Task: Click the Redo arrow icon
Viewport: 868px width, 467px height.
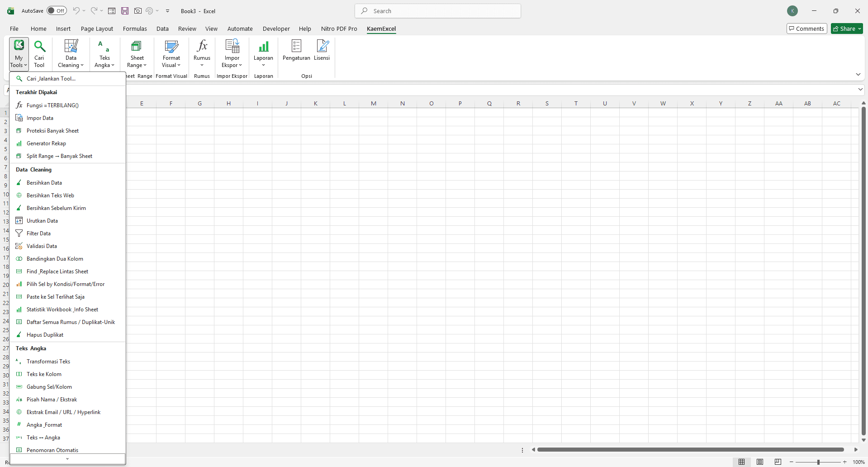Action: click(x=94, y=11)
